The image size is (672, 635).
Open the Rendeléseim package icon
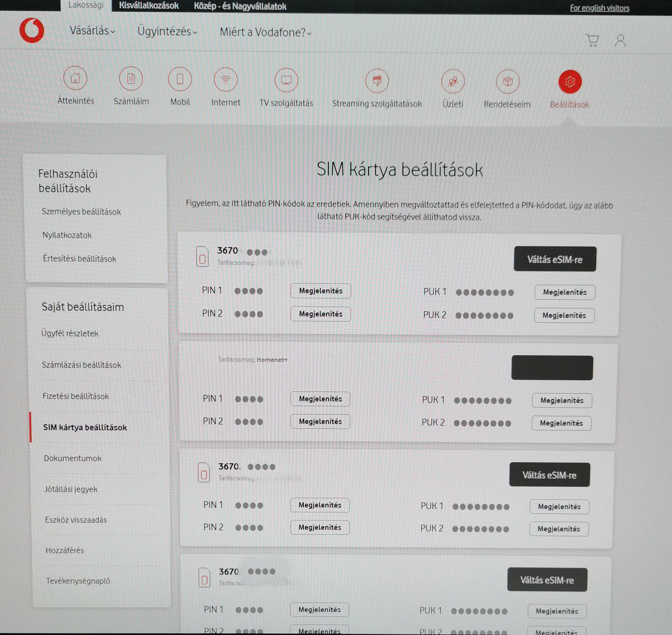pos(507,82)
